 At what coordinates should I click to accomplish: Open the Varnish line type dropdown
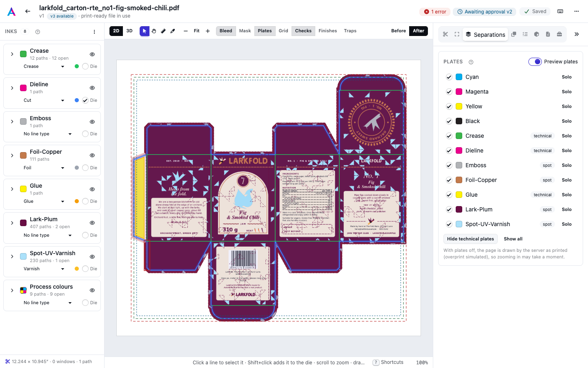coord(44,269)
